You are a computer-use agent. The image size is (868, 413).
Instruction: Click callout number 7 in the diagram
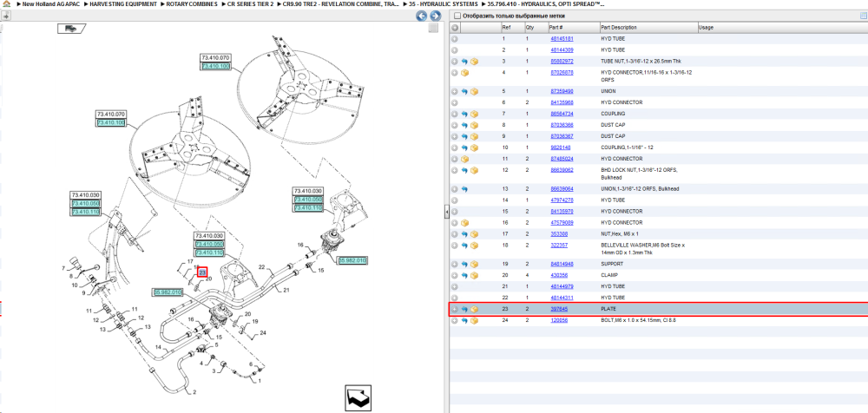63,268
